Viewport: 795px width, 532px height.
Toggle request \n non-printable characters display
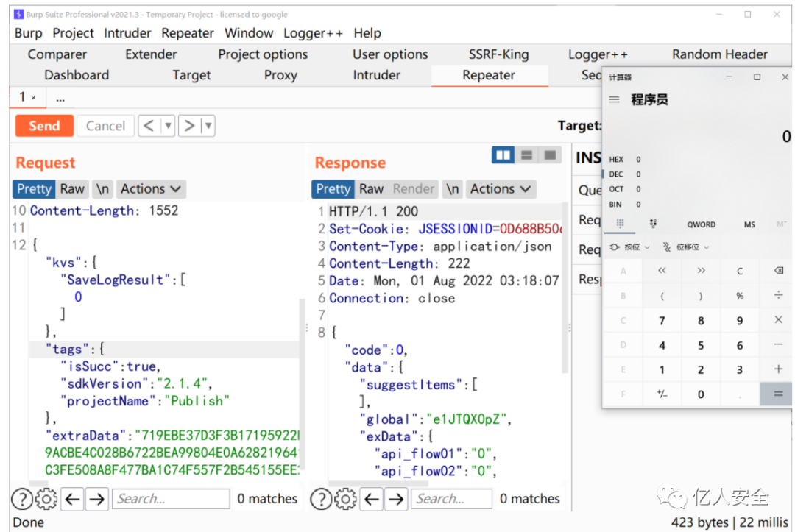102,189
